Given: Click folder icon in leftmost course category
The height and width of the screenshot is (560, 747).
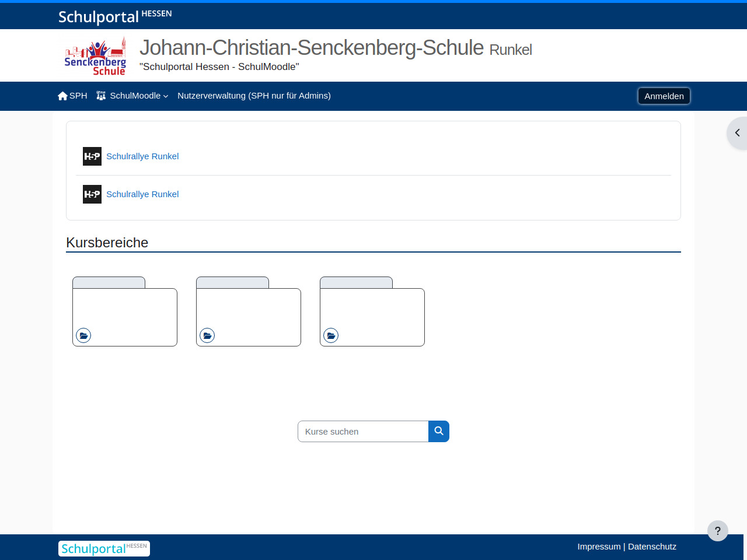Looking at the screenshot, I should (83, 335).
